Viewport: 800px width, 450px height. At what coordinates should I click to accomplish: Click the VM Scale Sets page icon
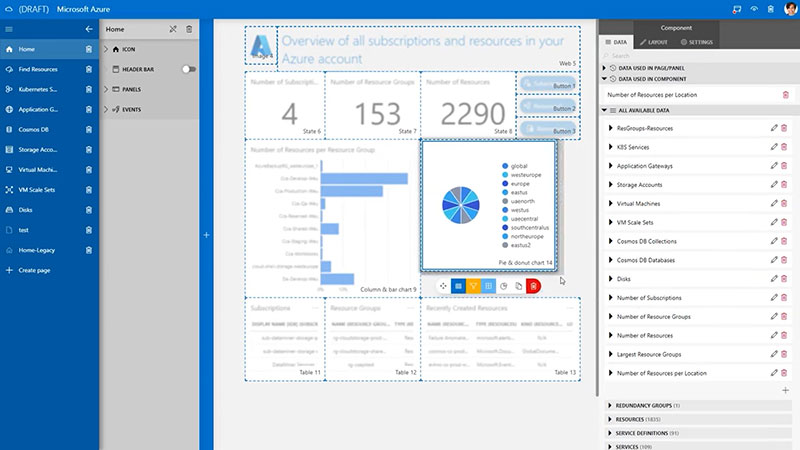click(9, 190)
